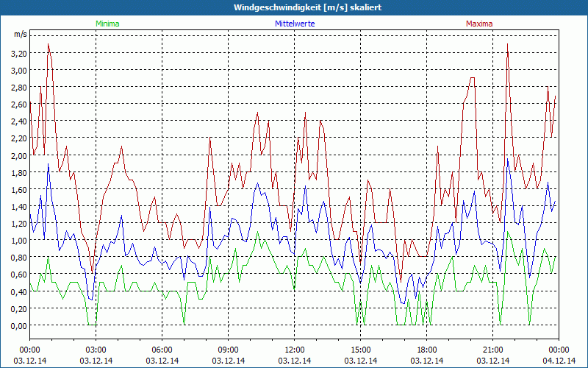Click the 18:00 time axis label
This screenshot has height=368, width=588.
coord(426,350)
